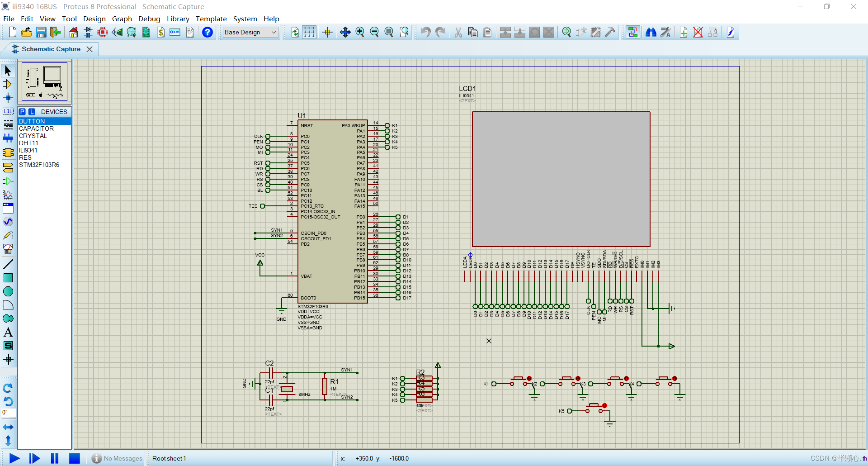This screenshot has height=466, width=868.
Task: Select STM32F103R6 in the device list
Action: 40,165
